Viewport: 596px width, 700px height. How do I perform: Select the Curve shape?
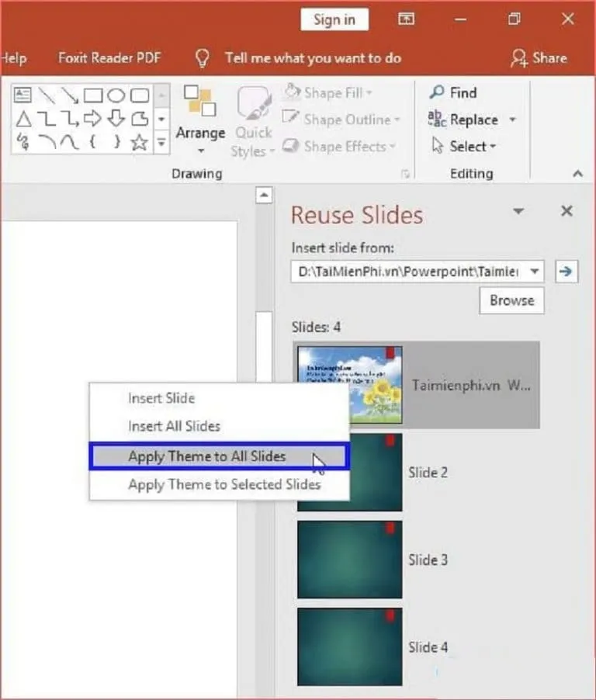pyautogui.click(x=70, y=142)
